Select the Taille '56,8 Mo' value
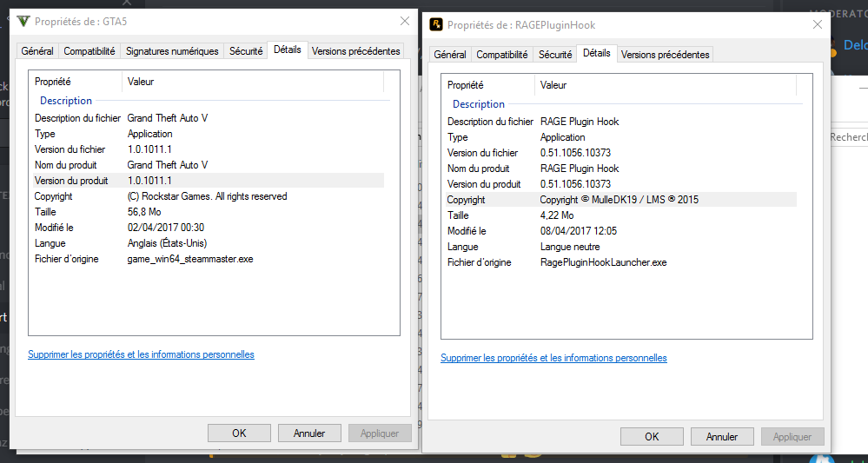Screen dimensions: 868x463 click(144, 212)
